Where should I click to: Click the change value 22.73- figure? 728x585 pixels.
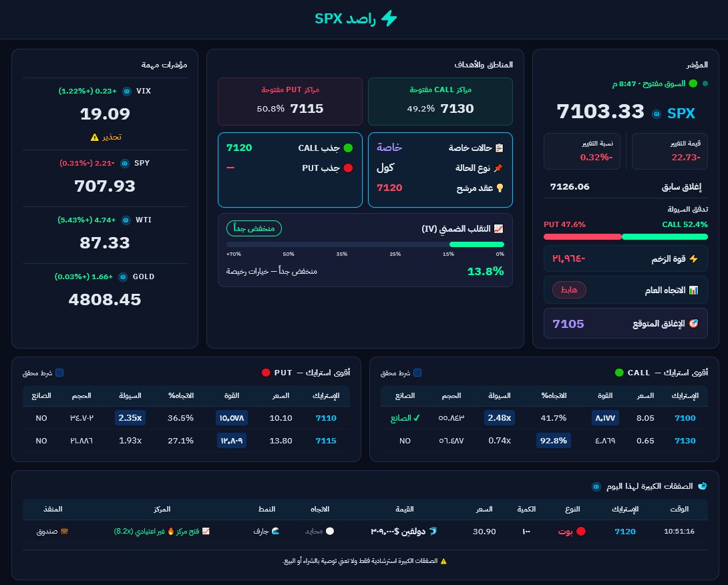686,158
